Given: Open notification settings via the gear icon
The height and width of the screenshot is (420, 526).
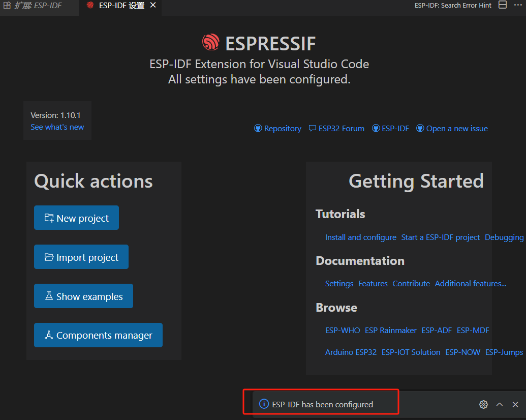Looking at the screenshot, I should click(x=483, y=404).
